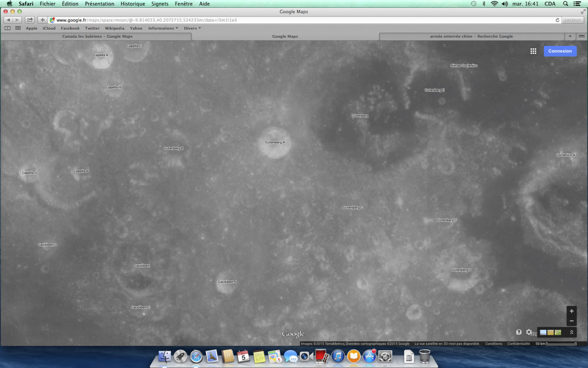Open the map help icon
Screen dimensions: 588x368
519,332
